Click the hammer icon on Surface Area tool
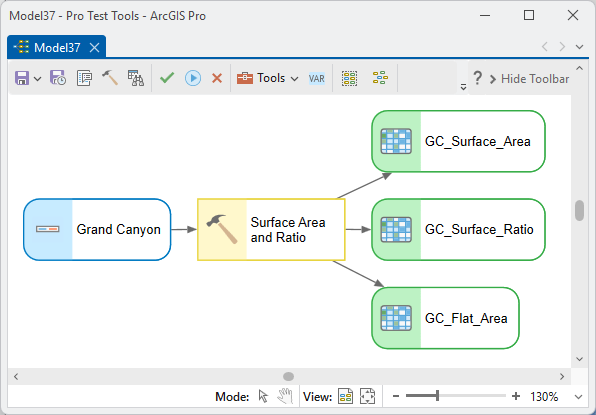 [222, 229]
